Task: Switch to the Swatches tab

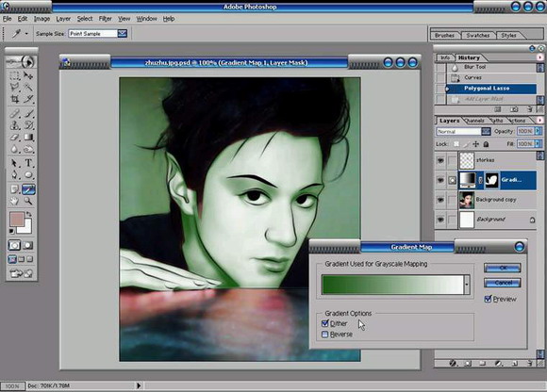Action: 478,35
